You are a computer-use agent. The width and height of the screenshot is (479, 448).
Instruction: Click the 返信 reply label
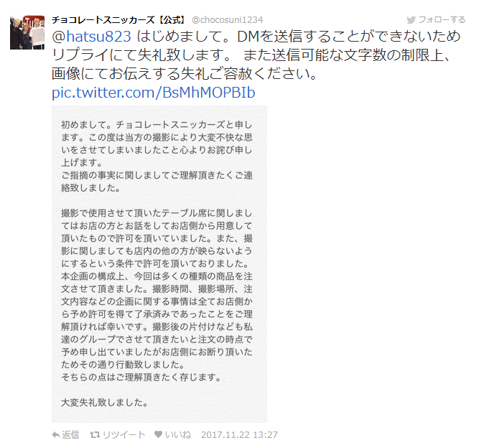pyautogui.click(x=70, y=434)
